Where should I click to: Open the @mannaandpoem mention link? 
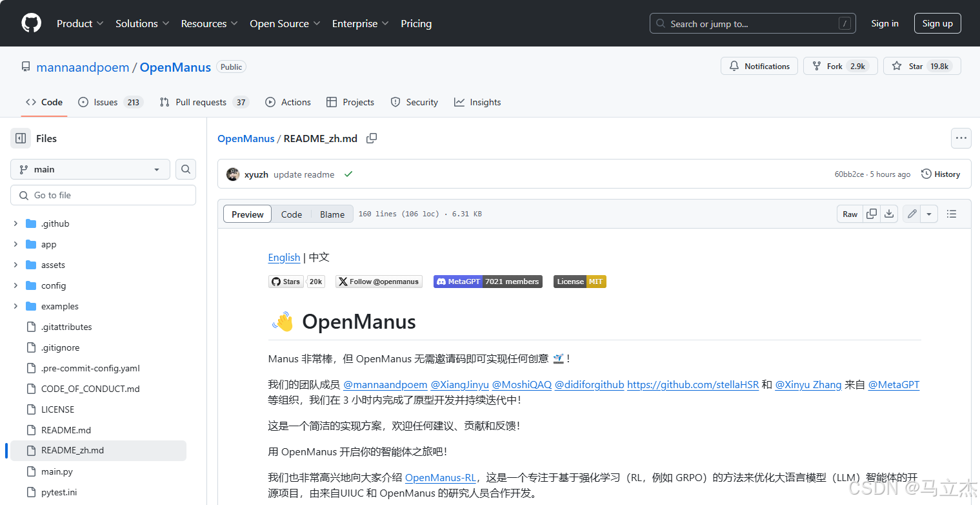point(385,384)
